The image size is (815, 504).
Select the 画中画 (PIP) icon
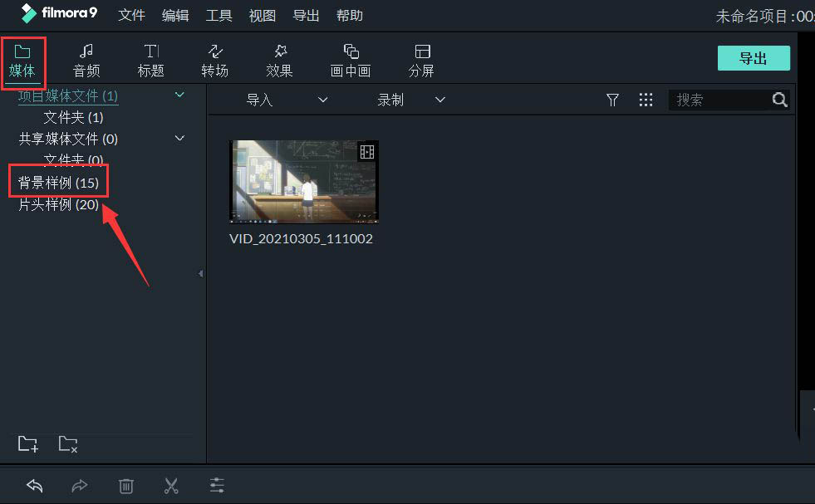350,59
